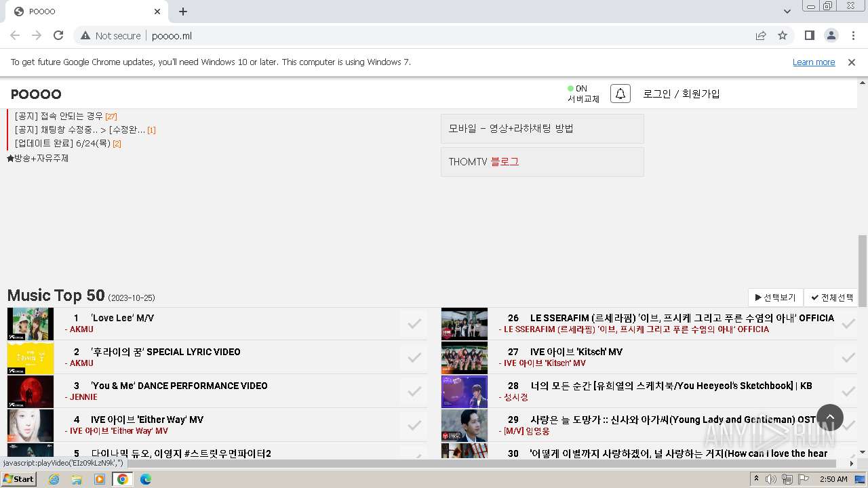Viewport: 868px width, 488px height.
Task: Show hidden system tray icons
Action: pyautogui.click(x=756, y=479)
